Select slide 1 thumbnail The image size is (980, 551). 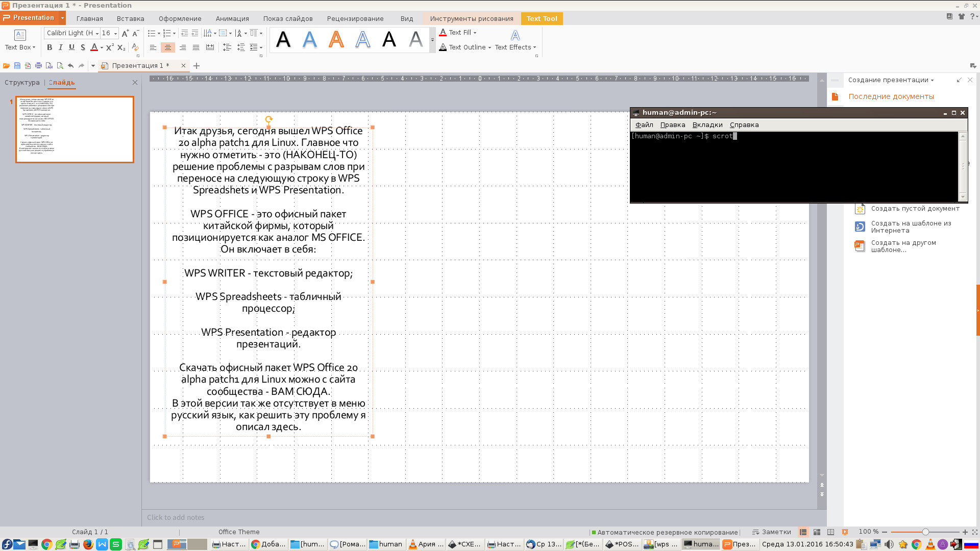pyautogui.click(x=75, y=130)
